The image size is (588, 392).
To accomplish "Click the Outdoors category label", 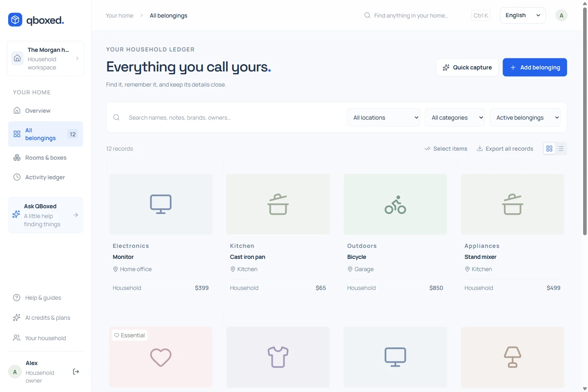I will [362, 246].
